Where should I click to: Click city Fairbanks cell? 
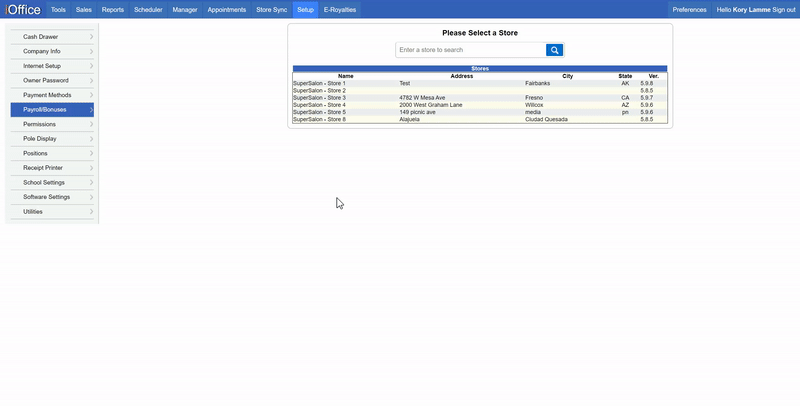click(537, 83)
